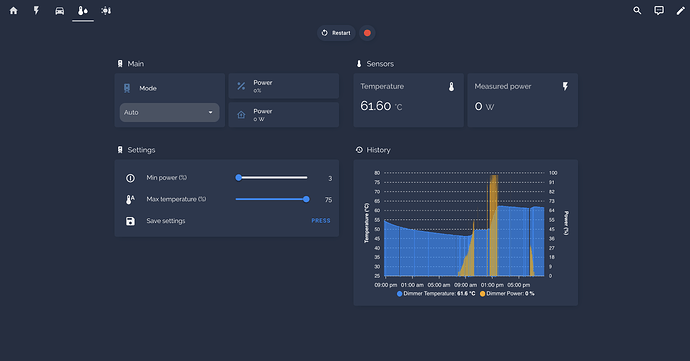Screen dimensions: 690x361
Task: Open the Auto mode dropdown
Action: coord(169,112)
